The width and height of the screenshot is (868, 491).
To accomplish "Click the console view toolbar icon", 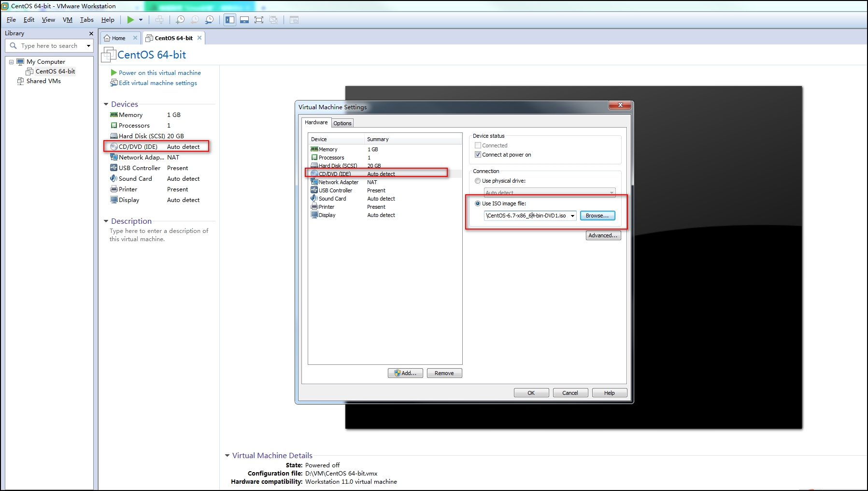I will coord(294,20).
